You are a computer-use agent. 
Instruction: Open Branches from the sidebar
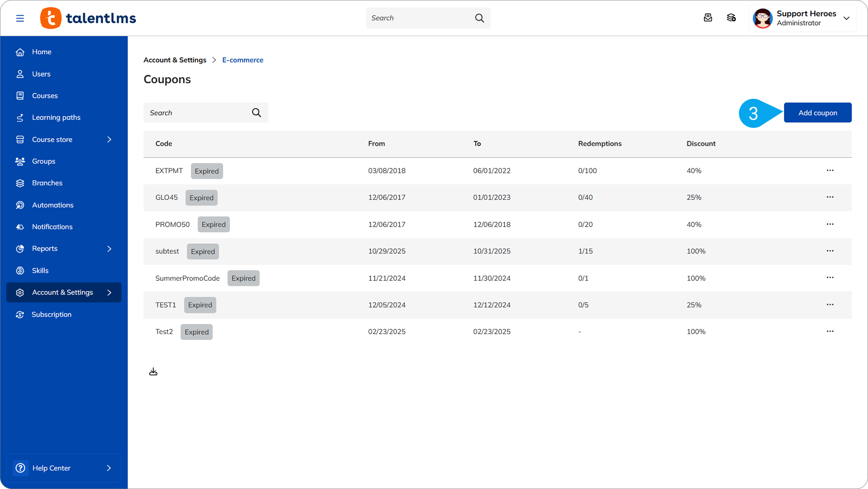tap(47, 183)
